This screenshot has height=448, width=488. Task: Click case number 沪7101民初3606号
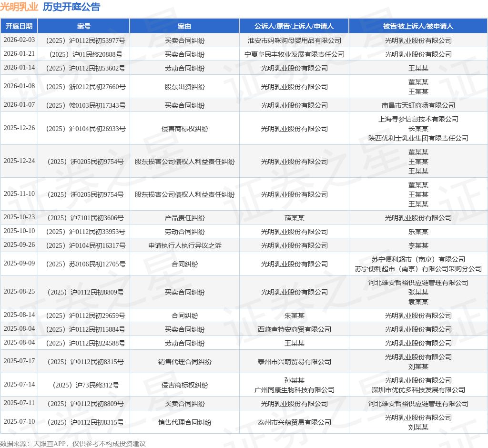[86, 218]
